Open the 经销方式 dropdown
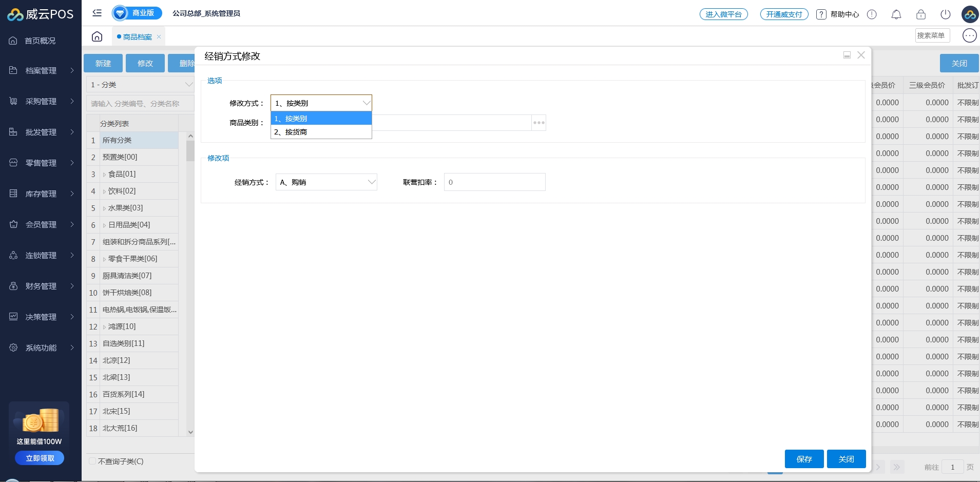The height and width of the screenshot is (482, 980). click(x=326, y=182)
